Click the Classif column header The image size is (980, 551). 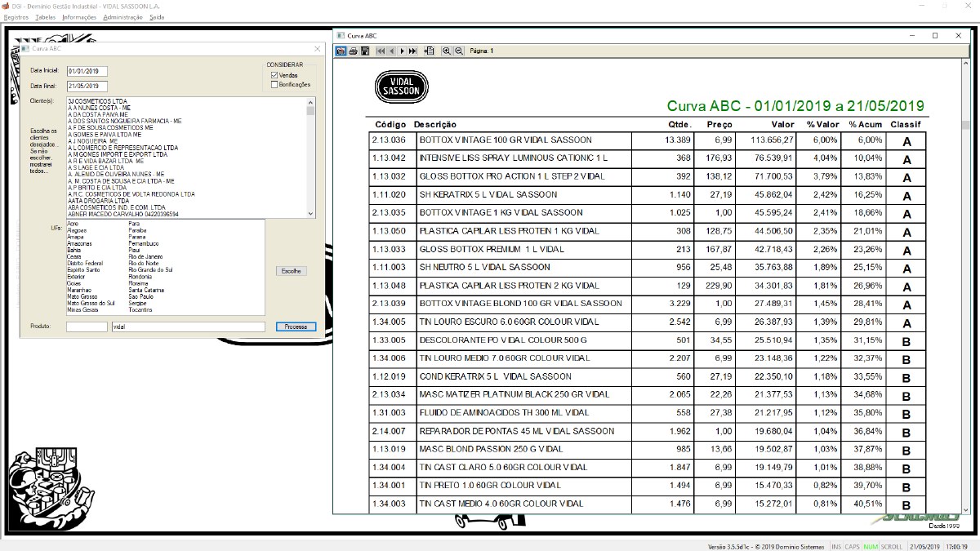pyautogui.click(x=906, y=125)
